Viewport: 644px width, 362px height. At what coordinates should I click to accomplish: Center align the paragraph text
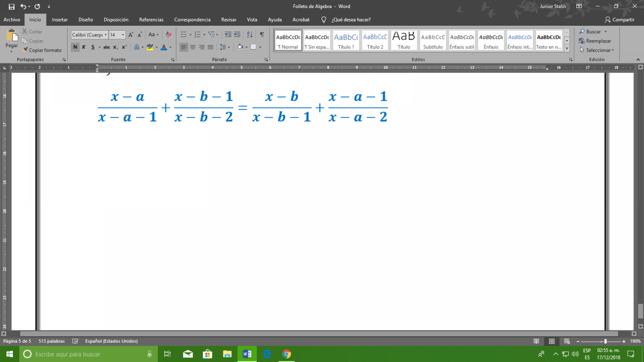pos(193,47)
